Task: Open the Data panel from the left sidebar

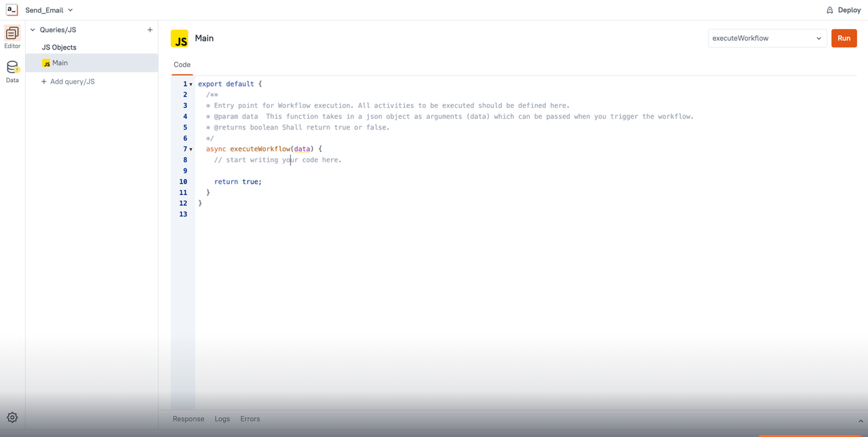Action: 12,69
